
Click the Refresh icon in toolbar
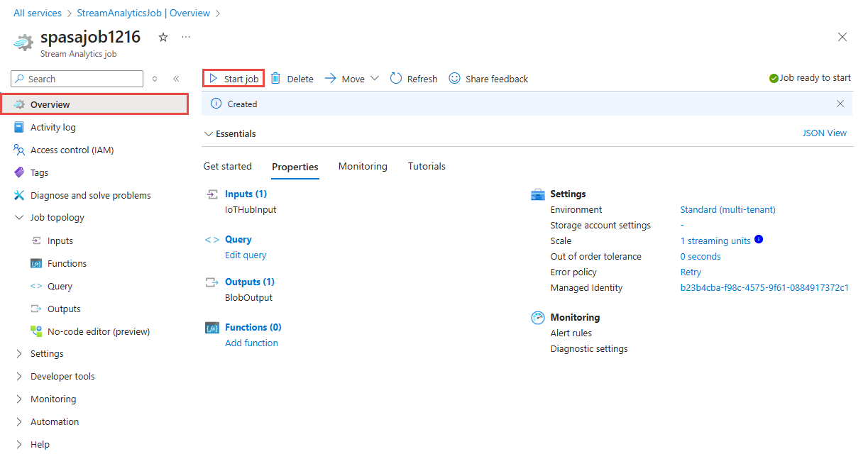tap(396, 79)
